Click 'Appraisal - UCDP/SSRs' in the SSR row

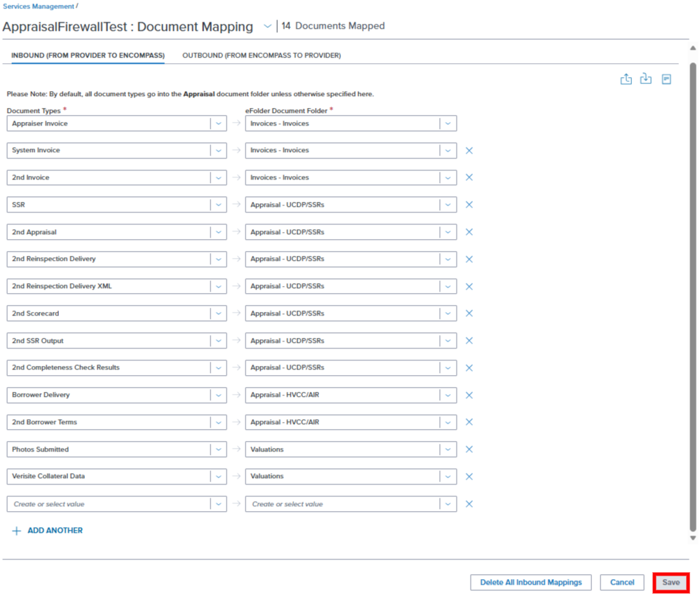tap(287, 205)
